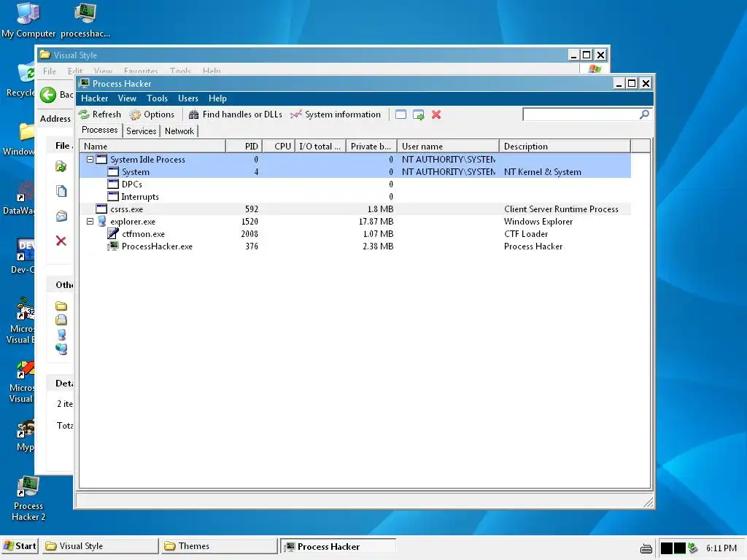Click the keyboard icon in system tray
The image size is (747, 560).
click(x=646, y=548)
